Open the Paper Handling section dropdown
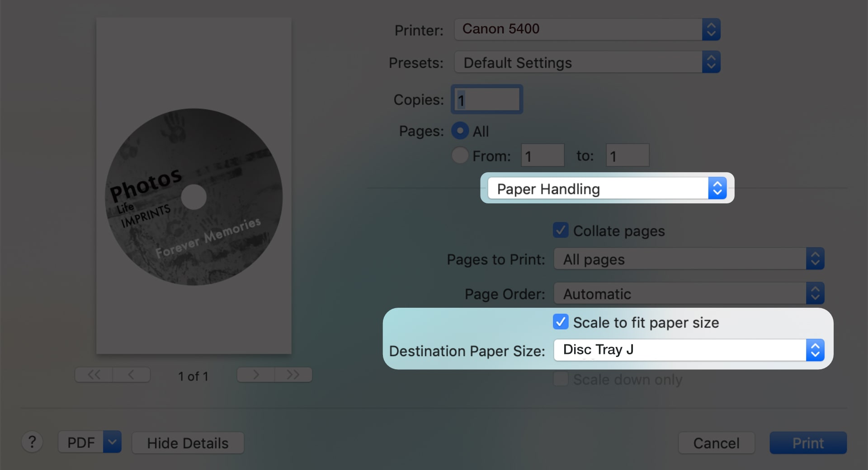 click(x=606, y=188)
